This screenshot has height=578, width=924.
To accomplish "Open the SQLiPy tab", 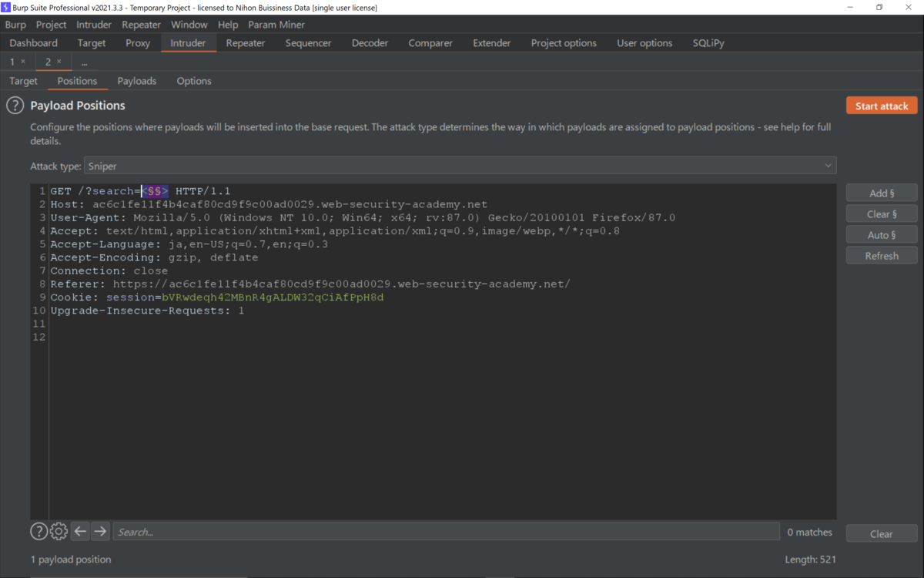I will pyautogui.click(x=708, y=43).
